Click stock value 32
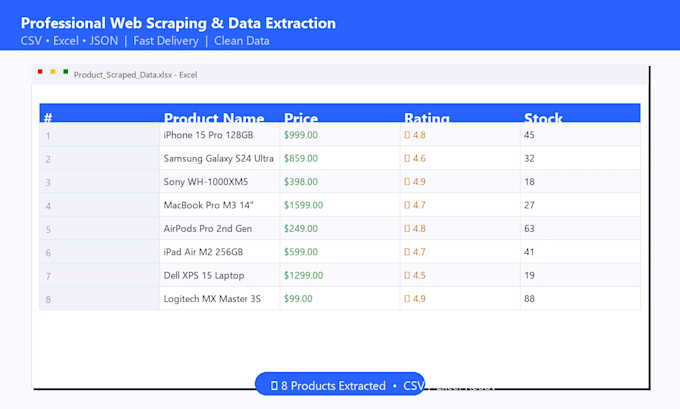The width and height of the screenshot is (680, 409). [x=529, y=158]
